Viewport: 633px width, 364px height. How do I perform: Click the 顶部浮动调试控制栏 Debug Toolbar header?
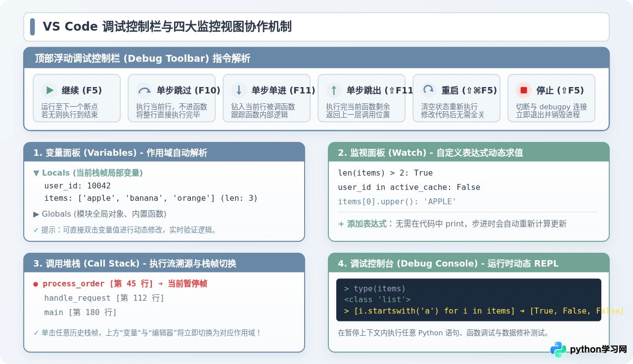tap(316, 58)
